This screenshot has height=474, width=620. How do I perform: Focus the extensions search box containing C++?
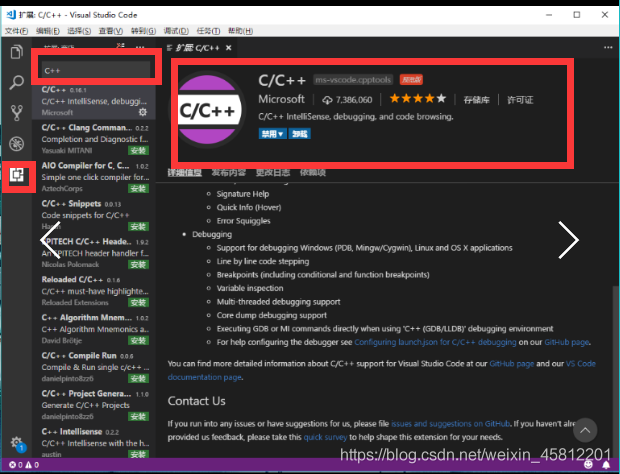96,70
